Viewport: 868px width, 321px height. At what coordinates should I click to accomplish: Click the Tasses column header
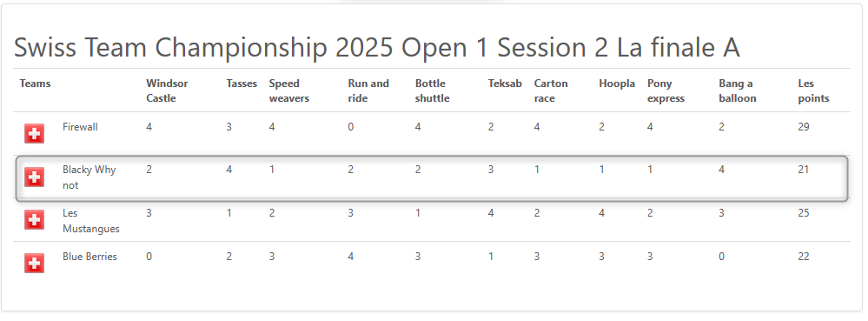click(242, 84)
